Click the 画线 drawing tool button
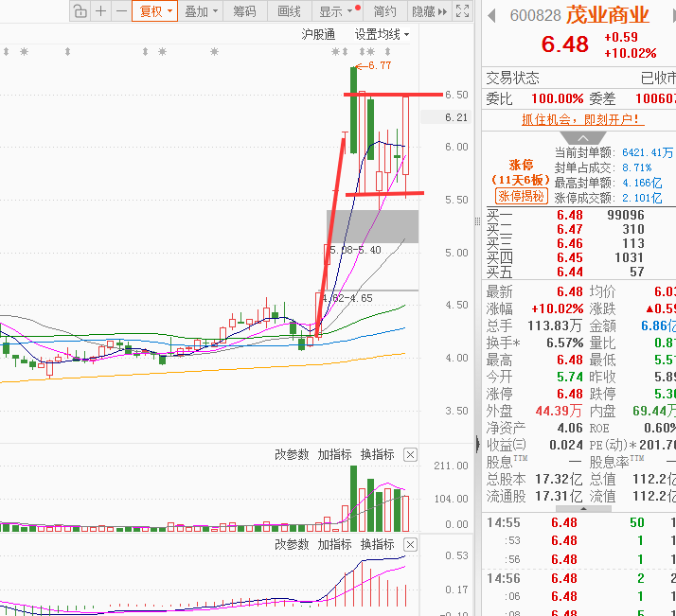Image resolution: width=676 pixels, height=616 pixels. pos(289,11)
